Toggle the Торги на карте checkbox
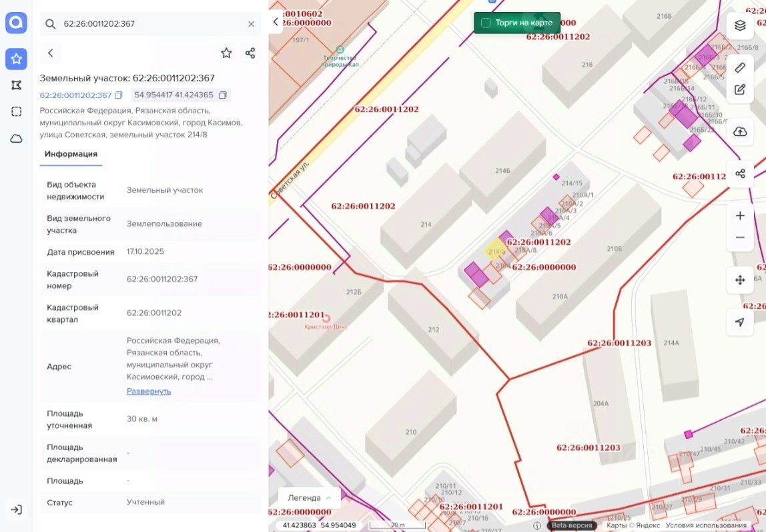Viewport: 766px width, 532px height. coord(486,23)
